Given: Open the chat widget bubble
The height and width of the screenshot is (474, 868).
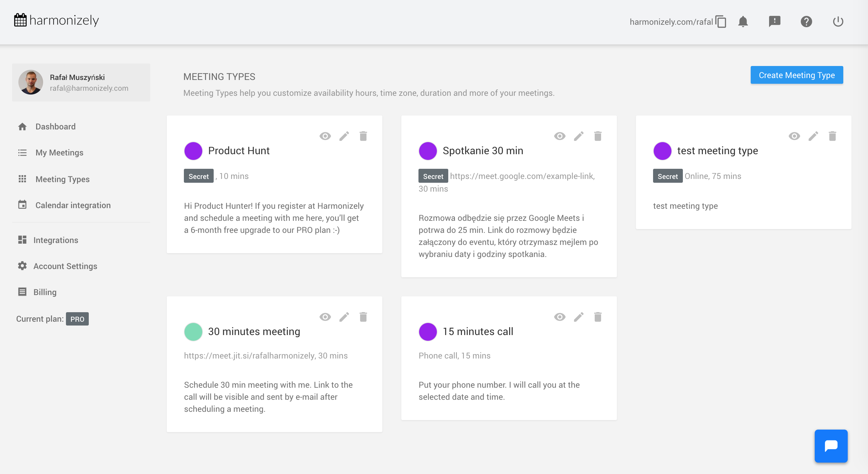Looking at the screenshot, I should pos(831,446).
